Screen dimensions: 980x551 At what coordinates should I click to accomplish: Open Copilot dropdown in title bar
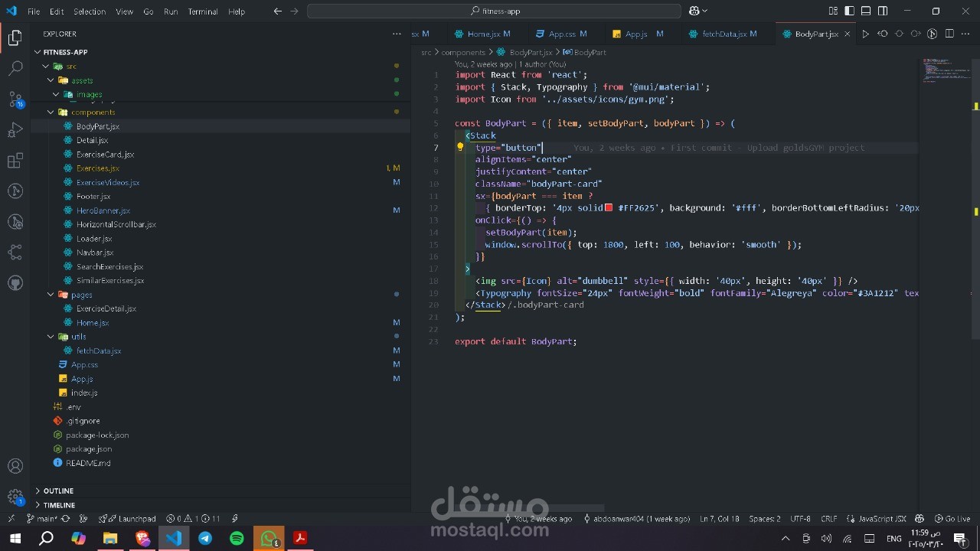click(698, 11)
